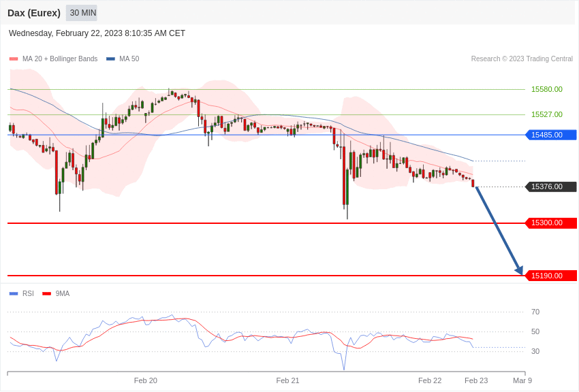The height and width of the screenshot is (392, 579).
Task: Select the dark 15376.00 current price tag
Action: point(551,186)
